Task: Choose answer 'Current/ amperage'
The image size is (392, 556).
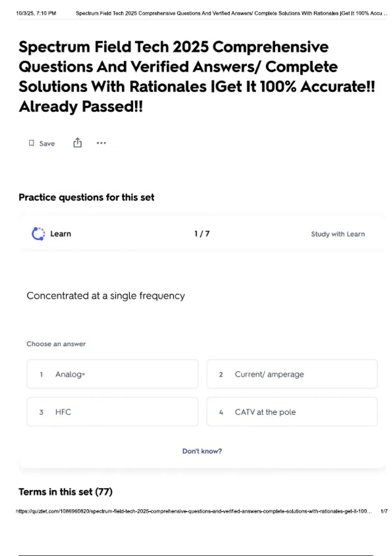Action: pyautogui.click(x=292, y=374)
